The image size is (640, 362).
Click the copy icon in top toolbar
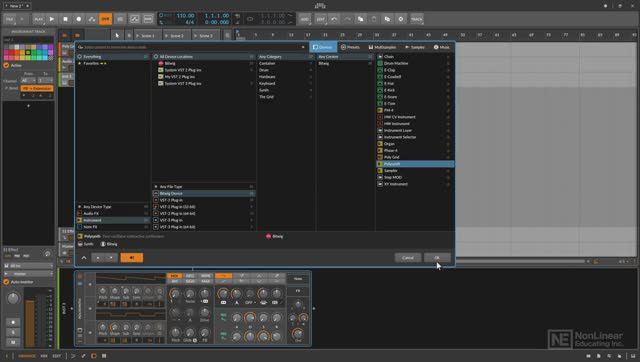361,19
